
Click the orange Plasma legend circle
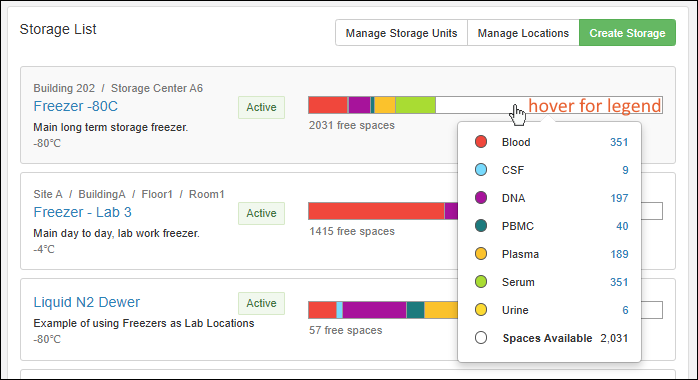tap(481, 254)
